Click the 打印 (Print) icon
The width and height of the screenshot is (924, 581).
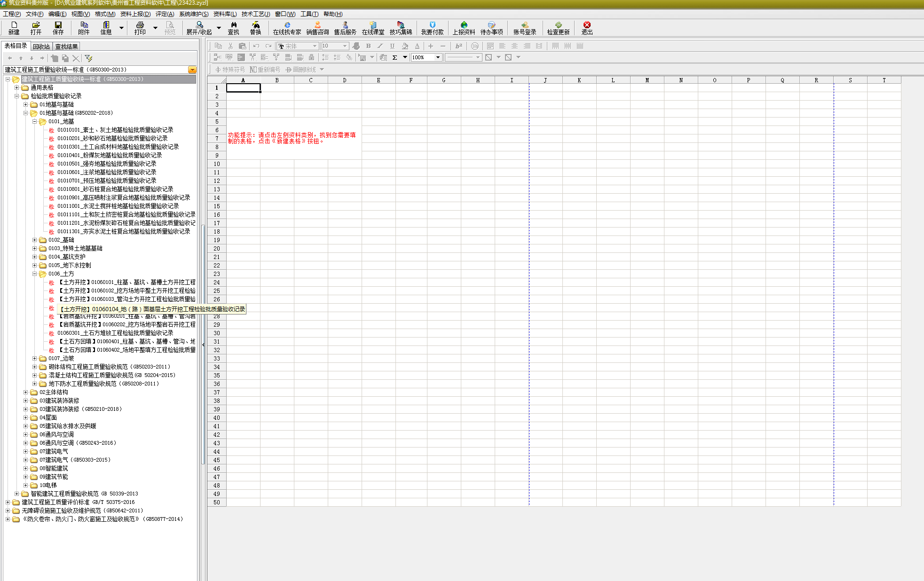coord(140,28)
